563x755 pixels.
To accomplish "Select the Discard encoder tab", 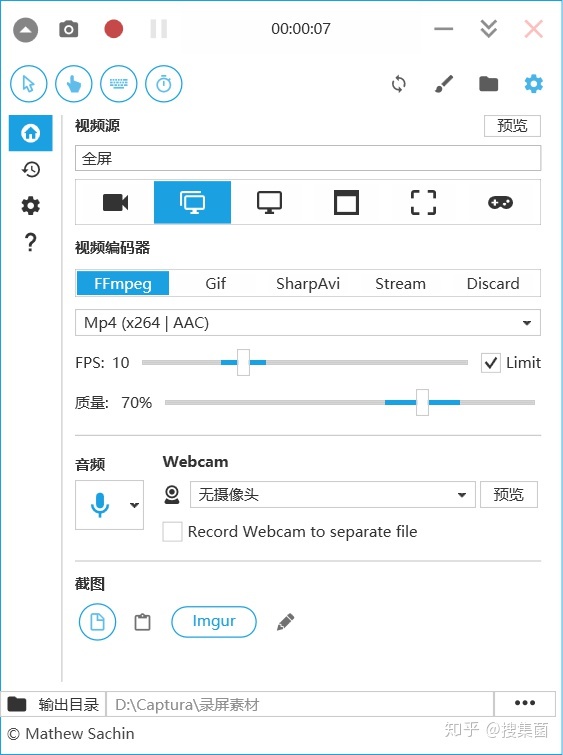I will pos(493,283).
